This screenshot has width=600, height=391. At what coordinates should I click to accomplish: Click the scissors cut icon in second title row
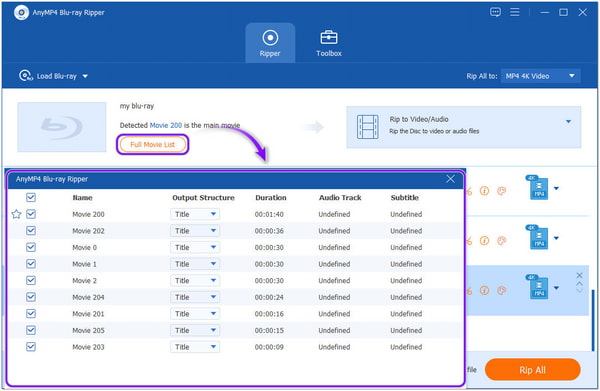(469, 241)
